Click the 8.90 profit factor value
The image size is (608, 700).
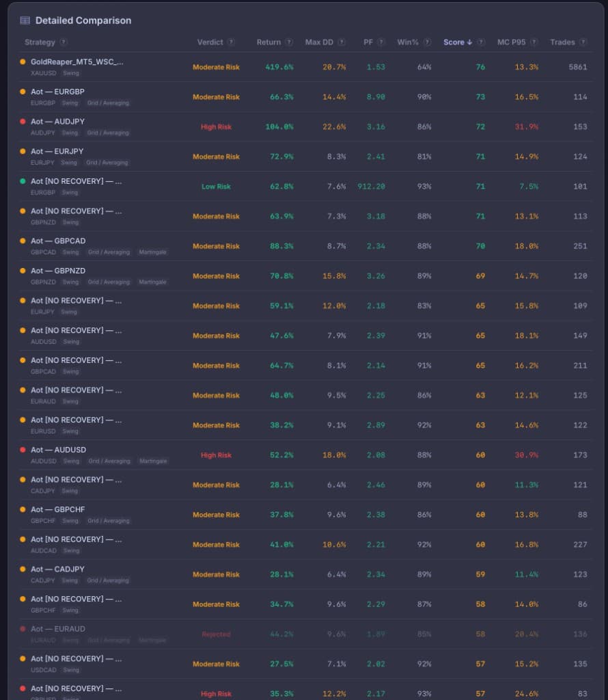(376, 97)
